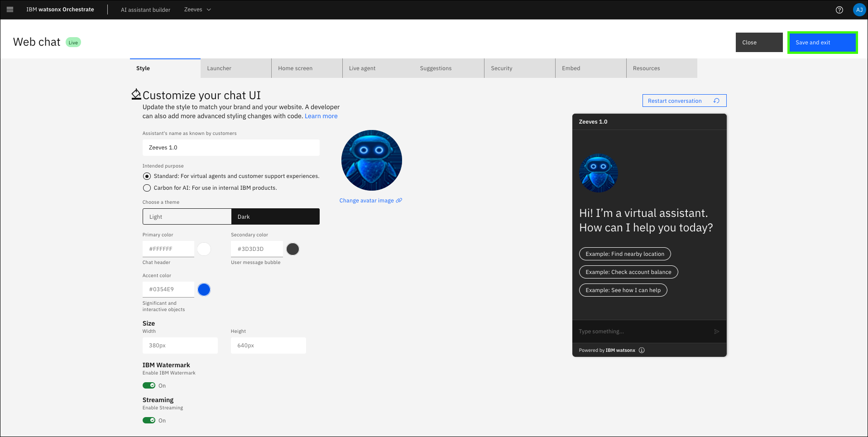Image resolution: width=868 pixels, height=437 pixels.
Task: Click the AJ user avatar
Action: point(859,10)
